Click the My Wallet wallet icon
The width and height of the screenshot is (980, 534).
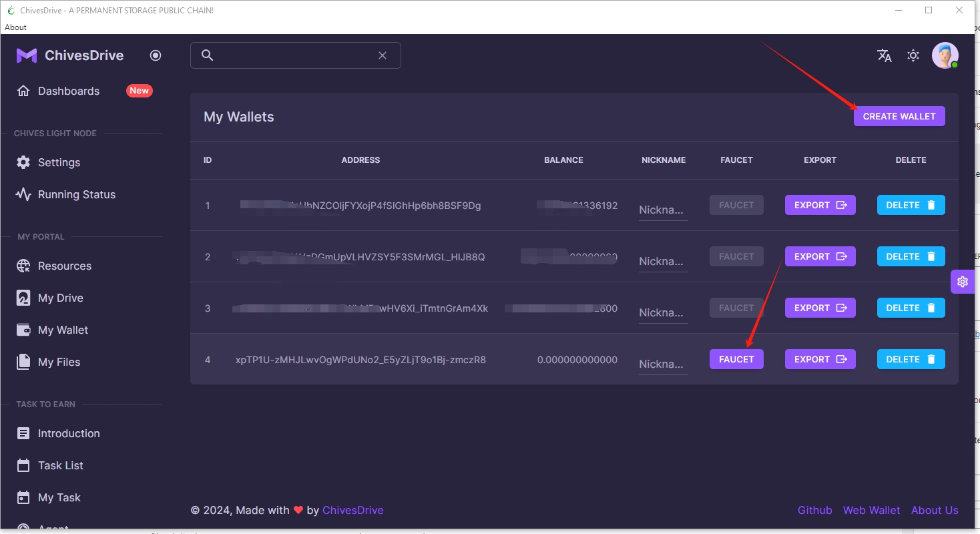coord(23,330)
